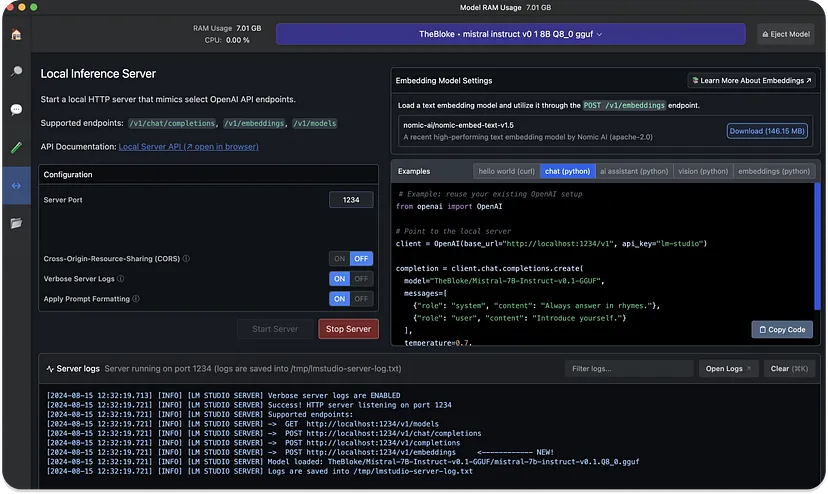The height and width of the screenshot is (494, 828).
Task: Click the example code panel scrollbar
Action: pyautogui.click(x=817, y=247)
